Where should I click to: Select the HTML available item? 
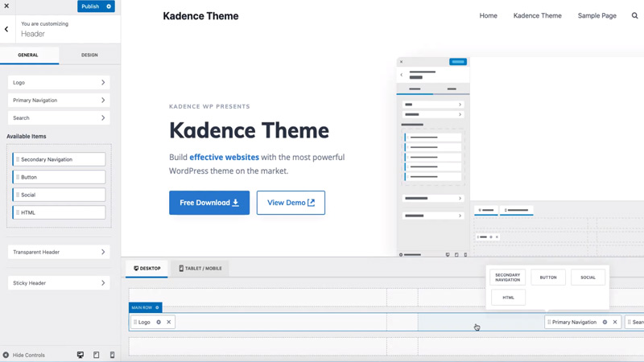(x=59, y=212)
